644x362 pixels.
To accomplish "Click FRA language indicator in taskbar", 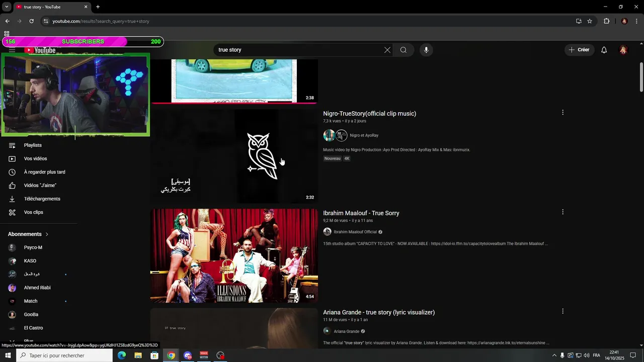I will 596,355.
